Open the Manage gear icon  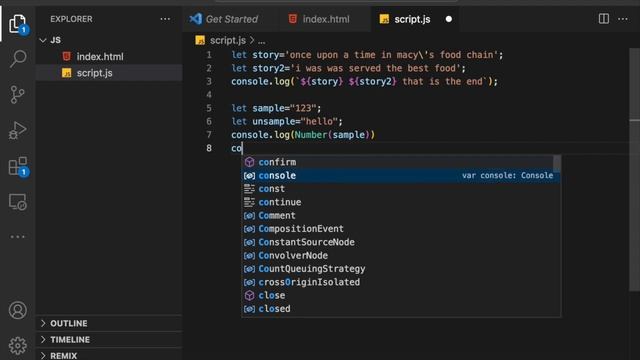tap(18, 346)
